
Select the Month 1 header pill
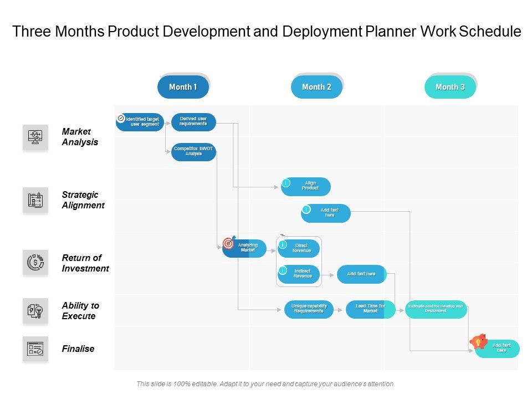click(x=183, y=87)
